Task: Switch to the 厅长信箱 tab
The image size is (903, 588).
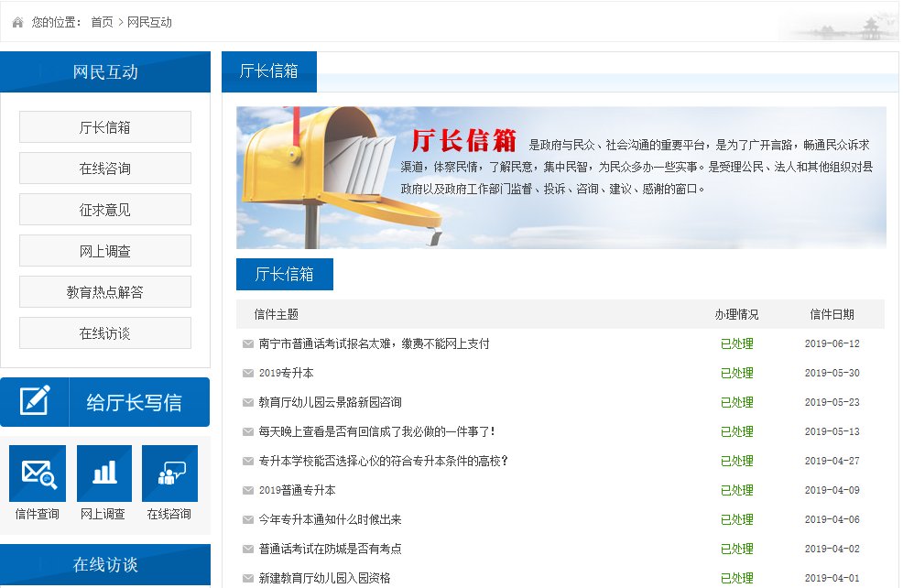Action: pyautogui.click(x=267, y=70)
